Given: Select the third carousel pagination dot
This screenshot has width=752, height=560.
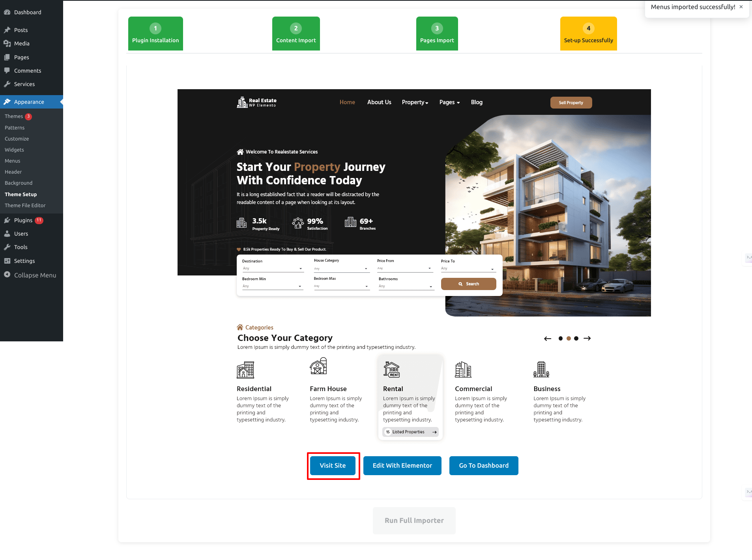Looking at the screenshot, I should point(576,339).
